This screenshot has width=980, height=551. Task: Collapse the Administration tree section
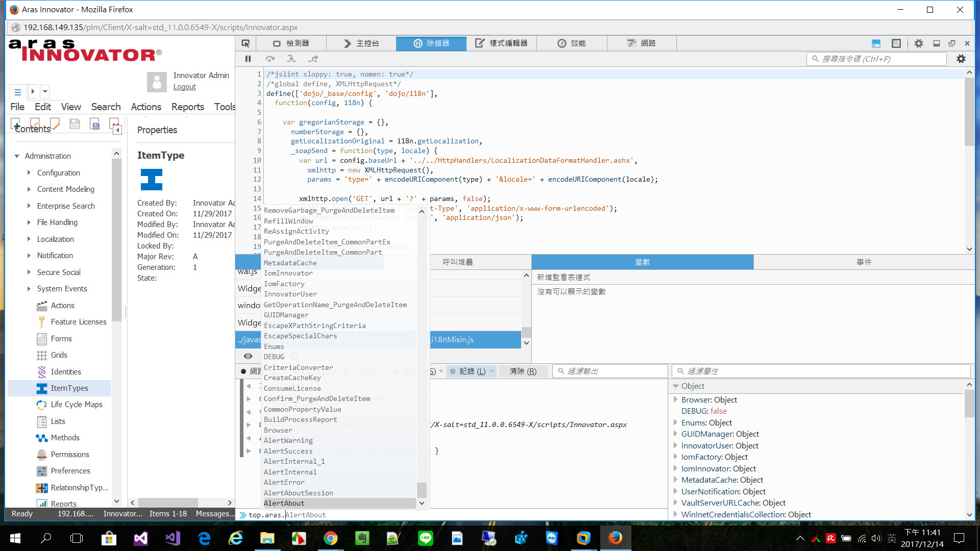pos(17,156)
